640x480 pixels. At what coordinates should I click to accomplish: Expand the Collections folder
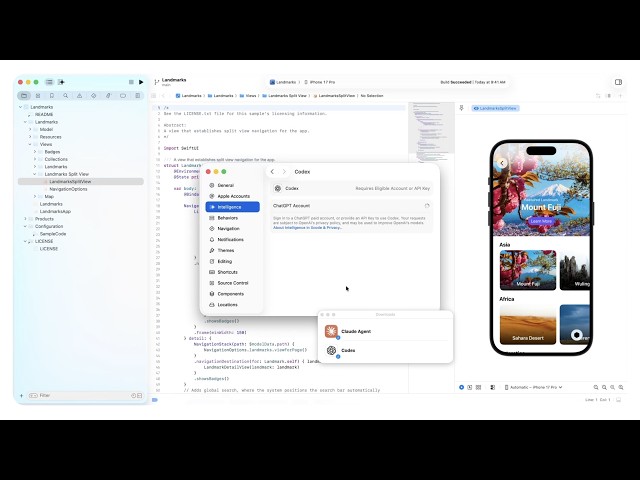(35, 159)
